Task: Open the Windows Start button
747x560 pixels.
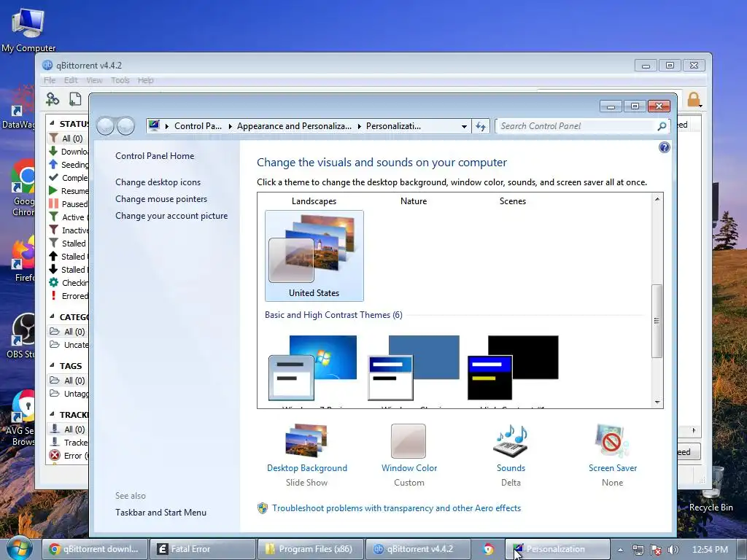Action: coord(20,548)
